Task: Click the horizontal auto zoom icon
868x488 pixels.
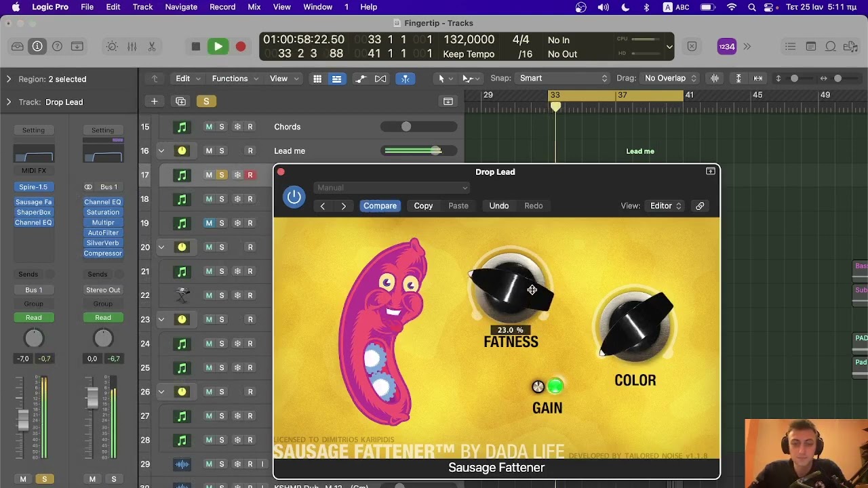Action: click(x=758, y=79)
